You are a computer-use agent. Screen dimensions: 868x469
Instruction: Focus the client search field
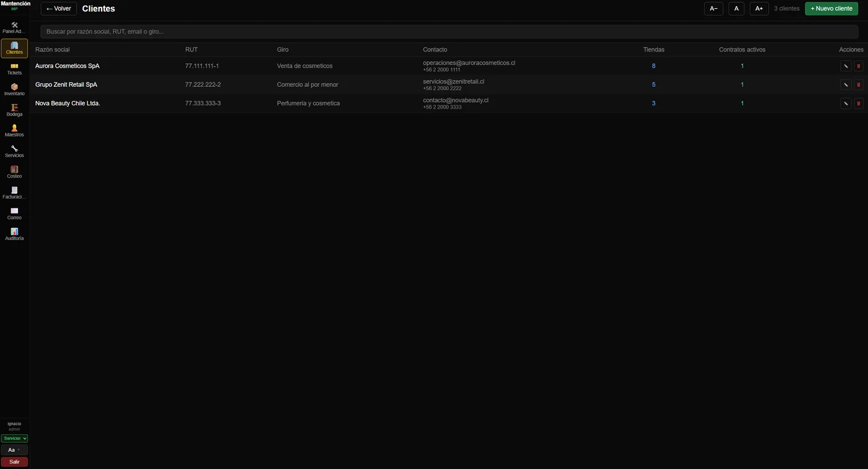click(449, 32)
